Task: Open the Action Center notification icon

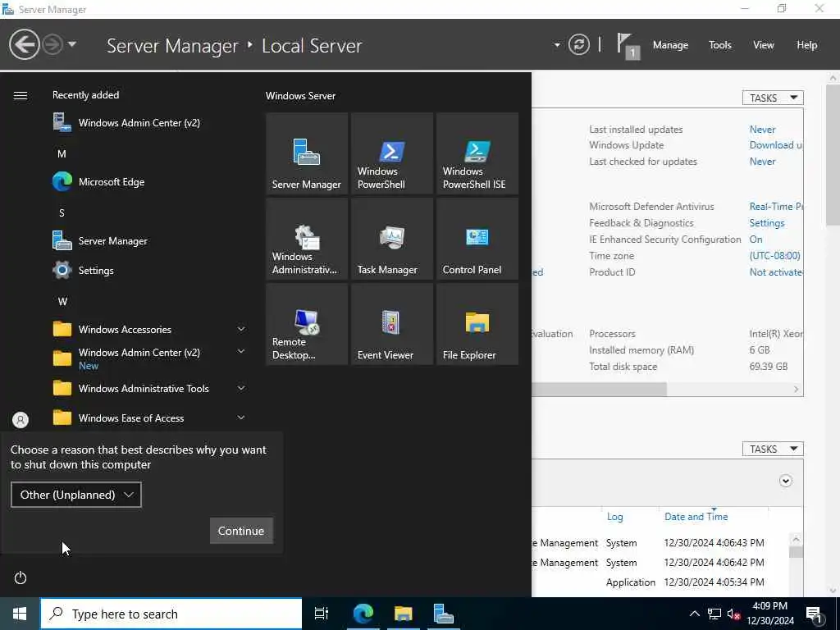Action: tap(815, 614)
